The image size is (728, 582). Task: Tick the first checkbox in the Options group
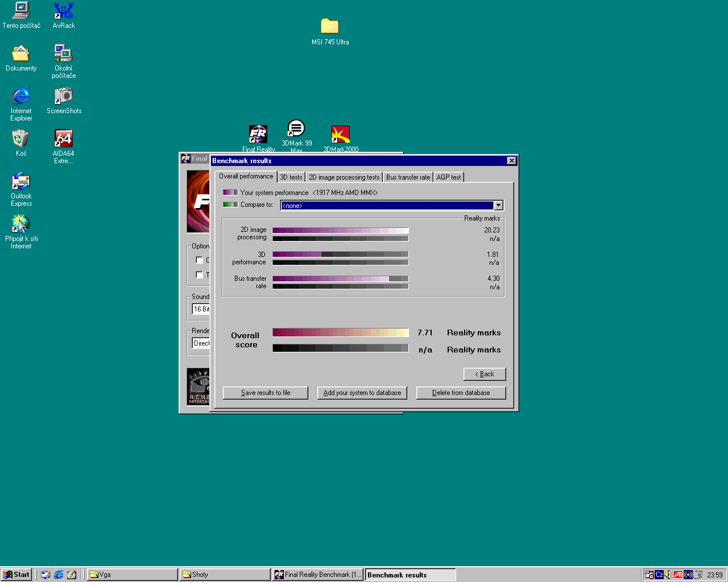(200, 260)
